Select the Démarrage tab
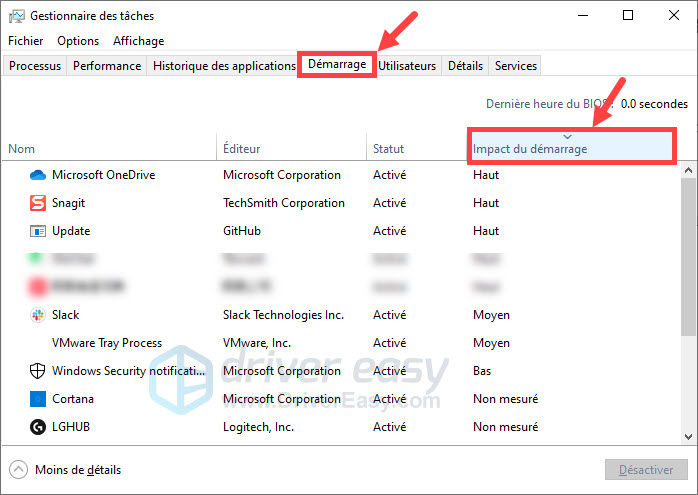 [x=337, y=65]
